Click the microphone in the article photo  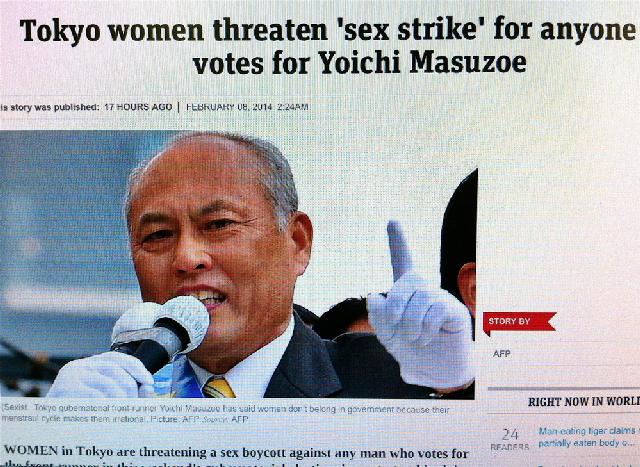point(161,331)
